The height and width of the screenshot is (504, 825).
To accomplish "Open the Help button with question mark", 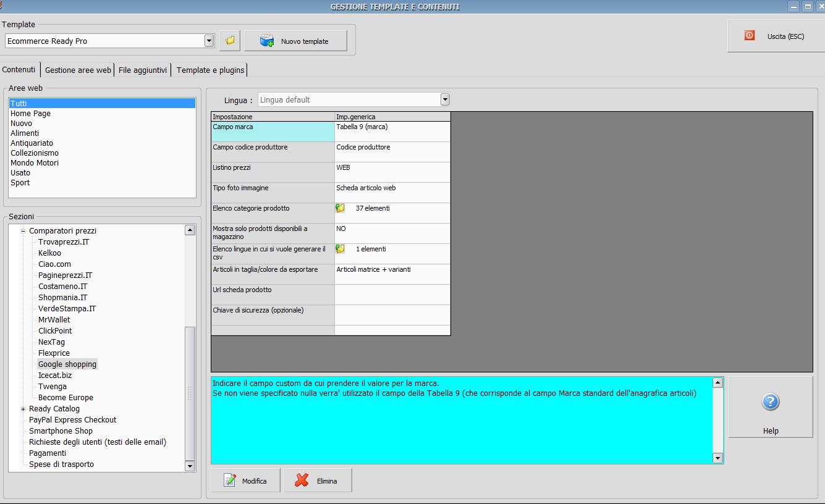I will (x=771, y=407).
